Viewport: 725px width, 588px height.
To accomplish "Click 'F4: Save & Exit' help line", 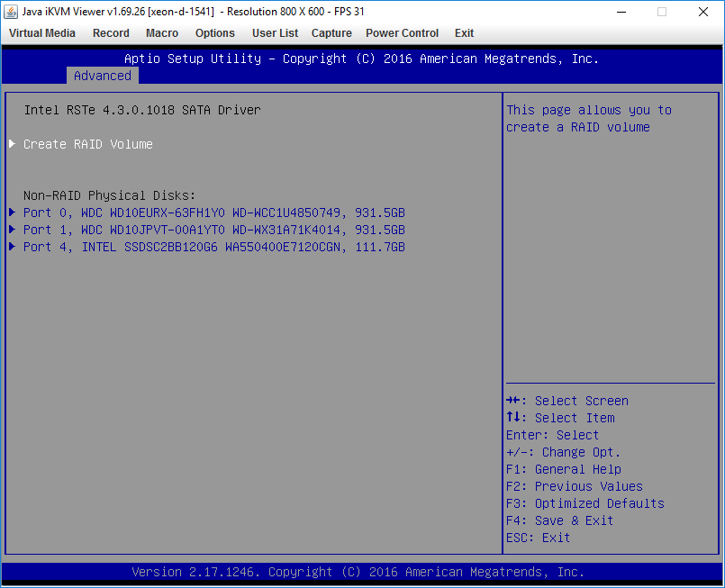I will click(559, 520).
